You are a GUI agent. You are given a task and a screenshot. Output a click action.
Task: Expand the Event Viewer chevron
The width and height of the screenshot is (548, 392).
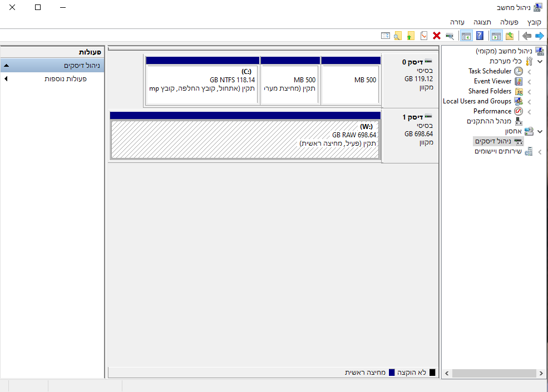[530, 82]
